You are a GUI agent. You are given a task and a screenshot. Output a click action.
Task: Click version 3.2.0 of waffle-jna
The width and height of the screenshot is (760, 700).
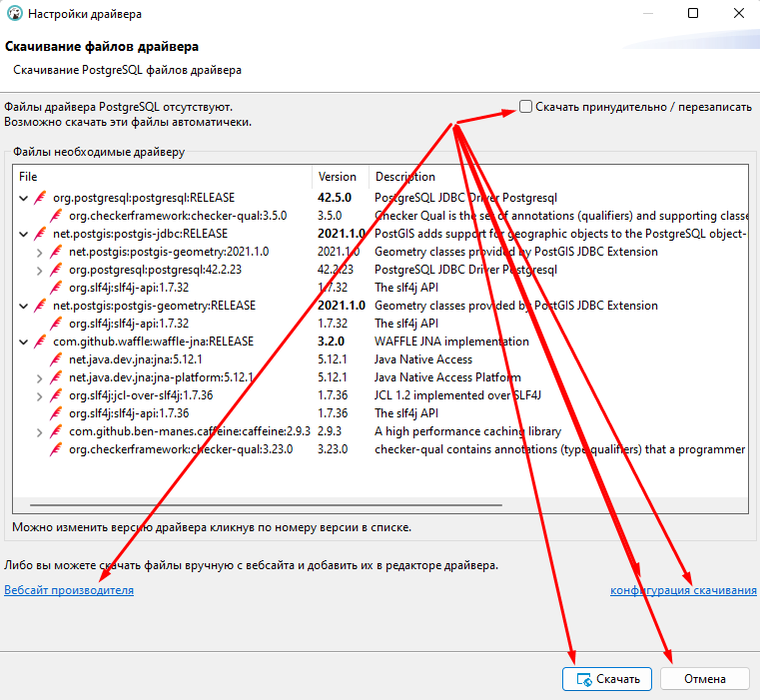pyautogui.click(x=331, y=342)
